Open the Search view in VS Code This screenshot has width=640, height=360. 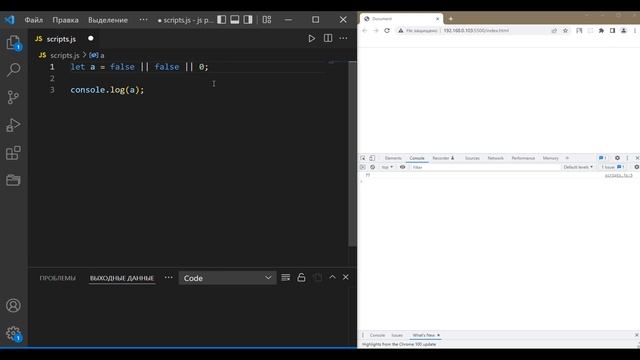(13, 70)
